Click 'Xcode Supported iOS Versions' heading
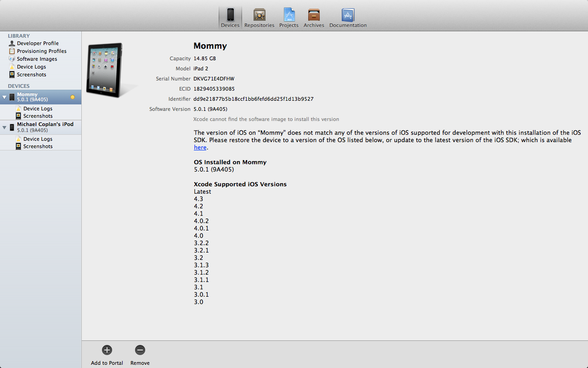This screenshot has height=368, width=588. click(x=240, y=184)
